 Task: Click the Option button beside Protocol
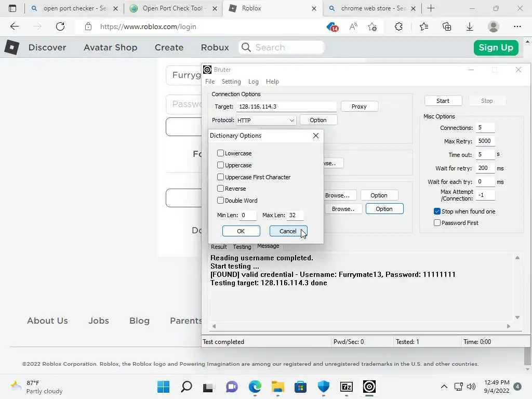coord(318,120)
